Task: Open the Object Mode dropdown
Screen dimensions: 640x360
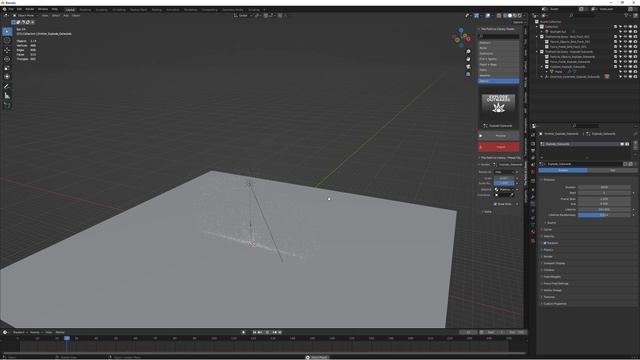Action: [x=26, y=16]
